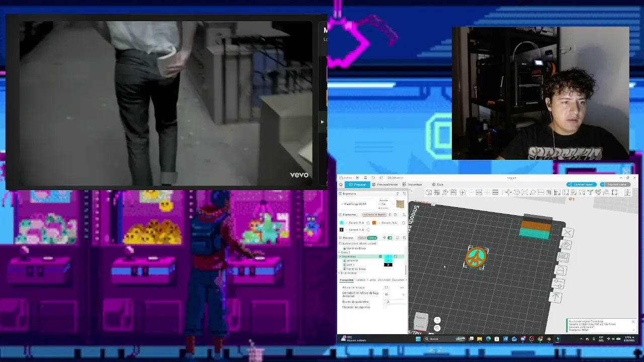Image resolution: width=644 pixels, height=362 pixels.
Task: Click the black filament 3 color swatch
Action: (x=342, y=230)
